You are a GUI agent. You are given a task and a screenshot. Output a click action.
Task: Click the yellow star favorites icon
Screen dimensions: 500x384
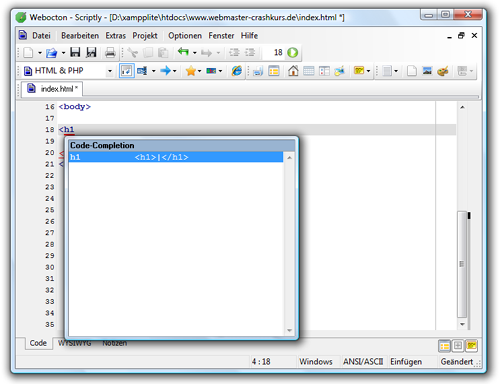191,71
